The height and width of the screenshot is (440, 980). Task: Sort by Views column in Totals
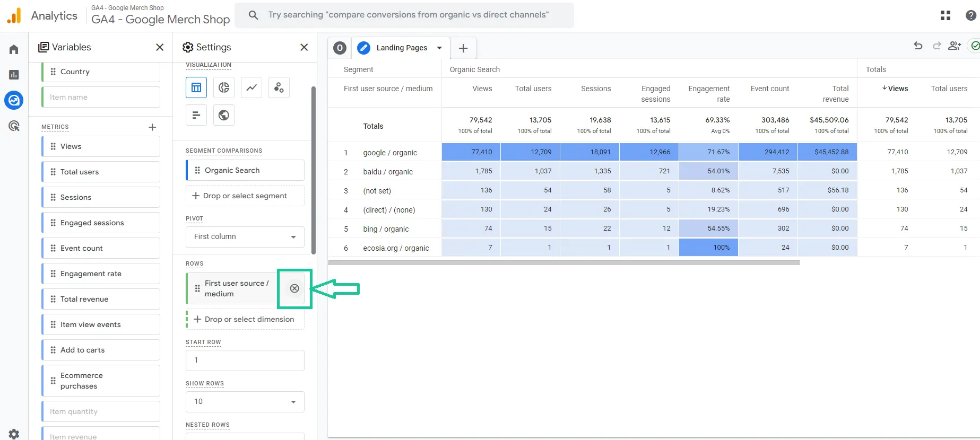(x=895, y=89)
